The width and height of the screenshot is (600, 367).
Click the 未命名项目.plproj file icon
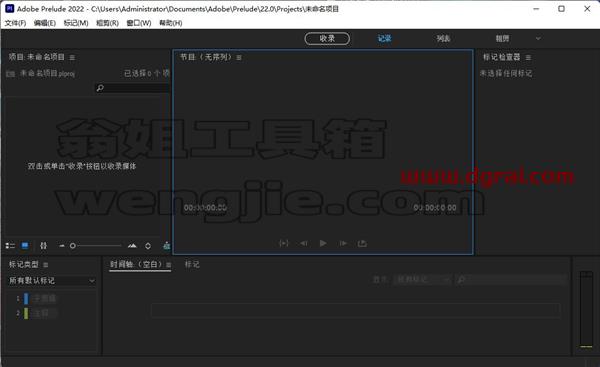[x=10, y=73]
